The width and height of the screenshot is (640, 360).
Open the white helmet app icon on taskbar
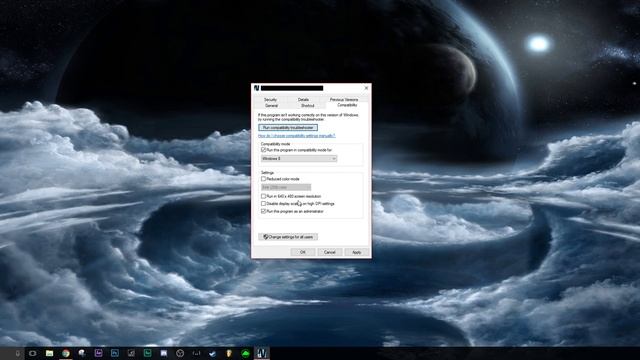(82, 353)
